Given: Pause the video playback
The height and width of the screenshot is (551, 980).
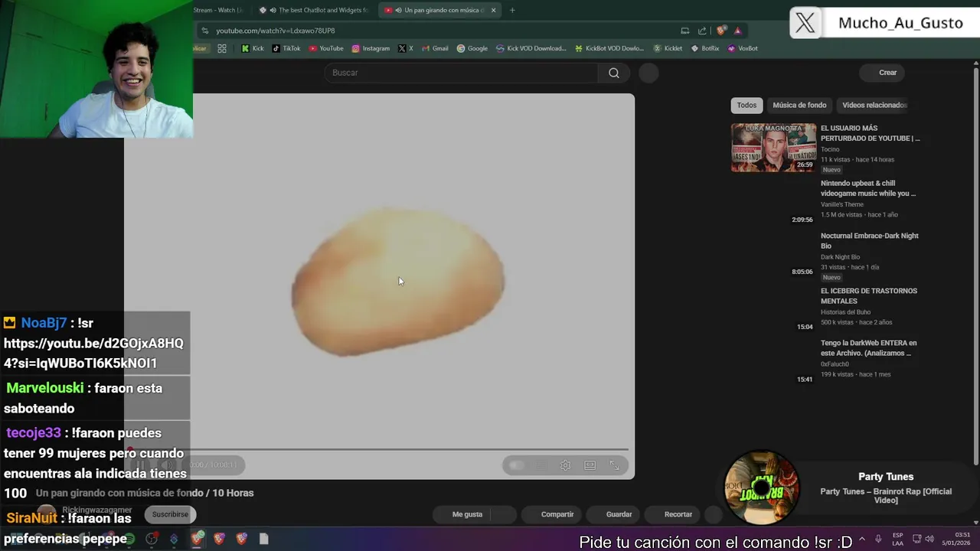Looking at the screenshot, I should click(x=141, y=465).
